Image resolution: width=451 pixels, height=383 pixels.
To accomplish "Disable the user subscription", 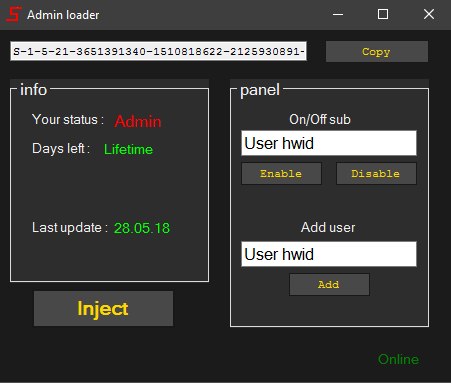I will [376, 174].
